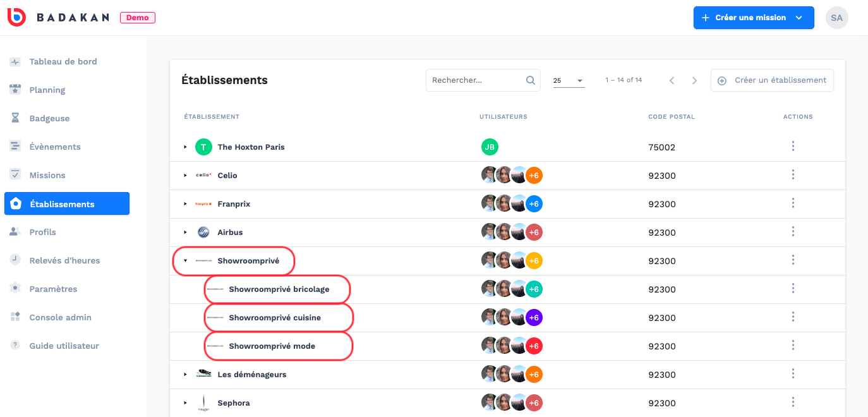Viewport: 868px width, 417px height.
Task: Click The Hoxton Paris green T logo
Action: 203,147
